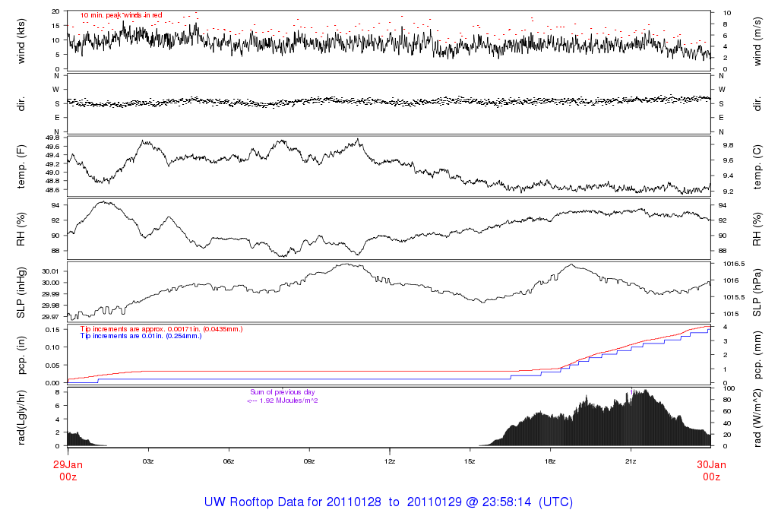Select the 18z time axis marker

[x=551, y=461]
